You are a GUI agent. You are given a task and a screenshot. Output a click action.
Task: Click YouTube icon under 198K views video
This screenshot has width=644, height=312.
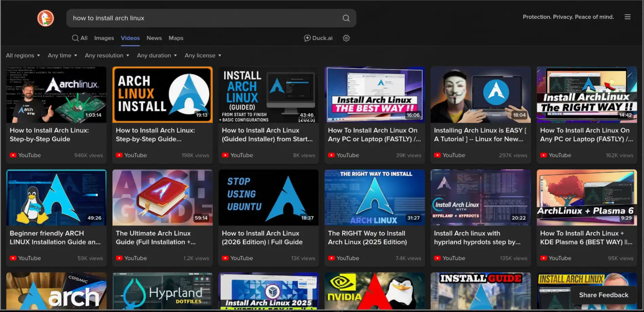119,155
